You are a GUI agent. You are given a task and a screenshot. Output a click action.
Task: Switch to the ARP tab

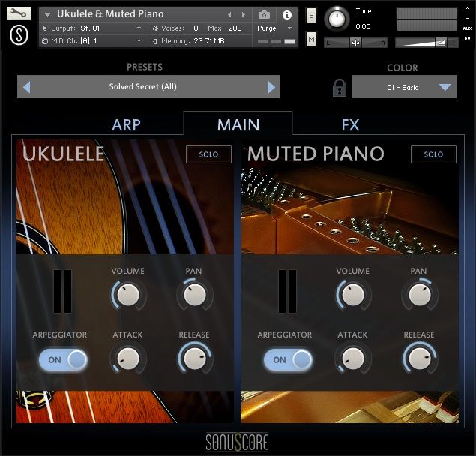(126, 124)
